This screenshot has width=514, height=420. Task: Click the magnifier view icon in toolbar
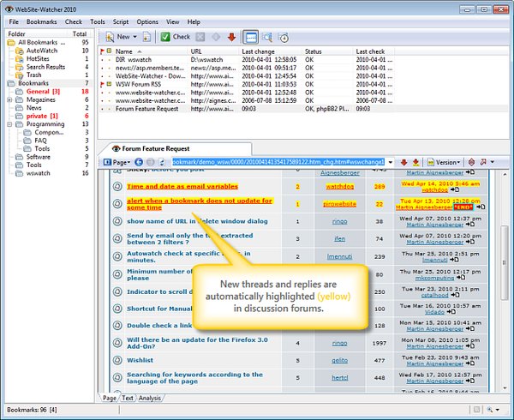267,37
